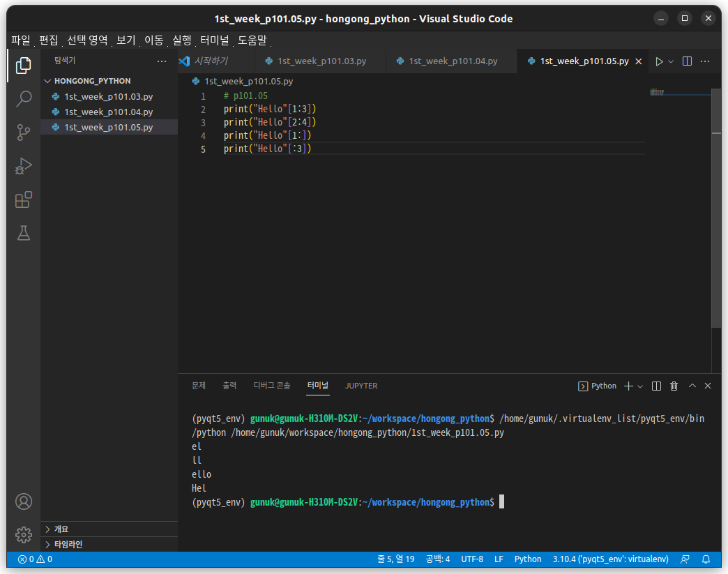Create a new terminal with plus icon
This screenshot has width=728, height=574.
[628, 386]
